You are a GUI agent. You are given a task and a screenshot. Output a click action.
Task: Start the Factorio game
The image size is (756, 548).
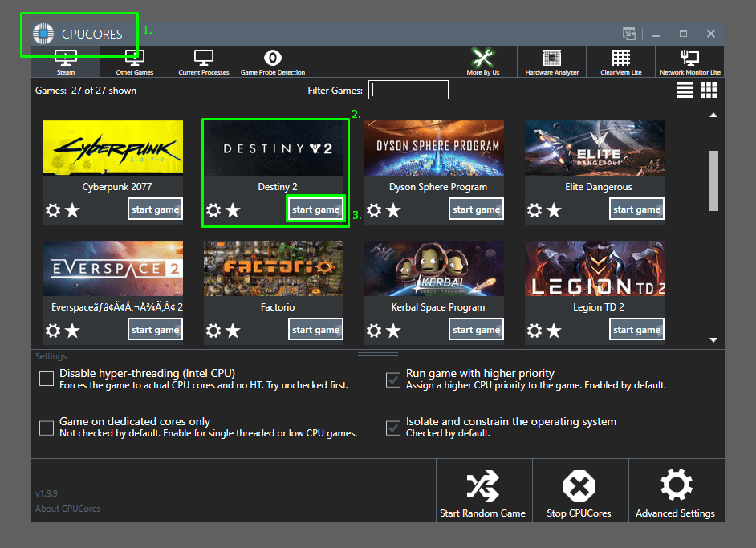pos(315,328)
